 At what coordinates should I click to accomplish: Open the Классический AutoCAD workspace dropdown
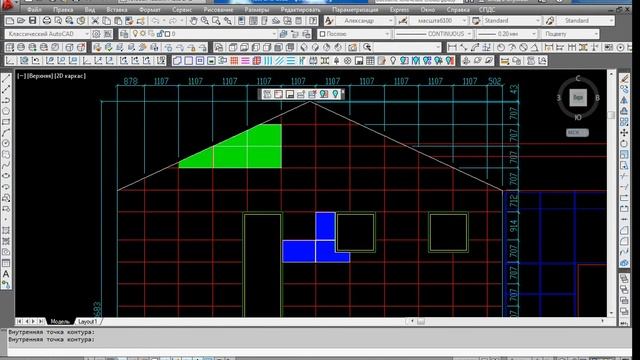click(87, 34)
